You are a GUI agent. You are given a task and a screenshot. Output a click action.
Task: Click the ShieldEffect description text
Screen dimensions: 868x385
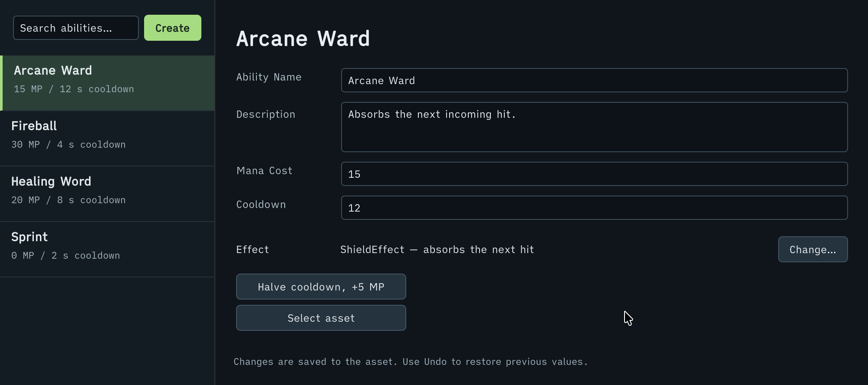click(437, 250)
